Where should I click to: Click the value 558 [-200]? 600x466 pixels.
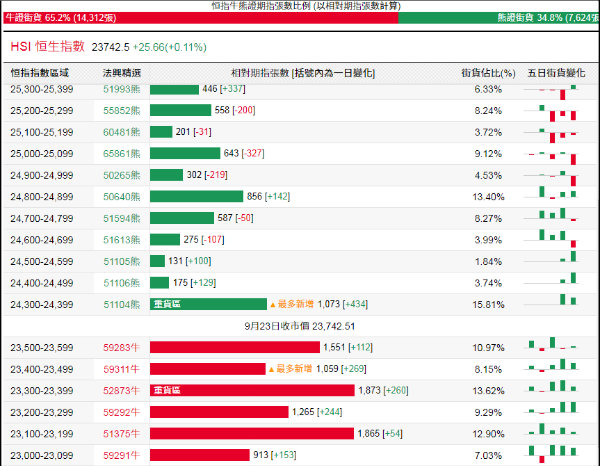pos(235,110)
